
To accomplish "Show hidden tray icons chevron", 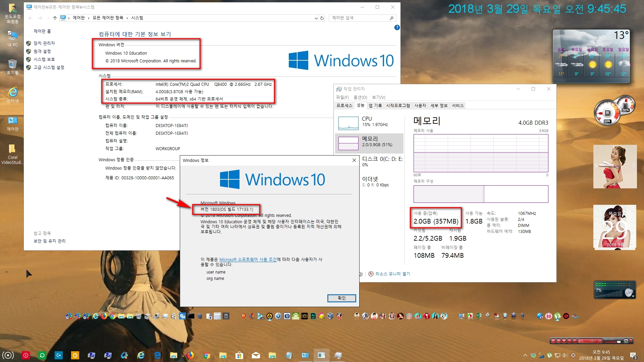I will [525, 355].
